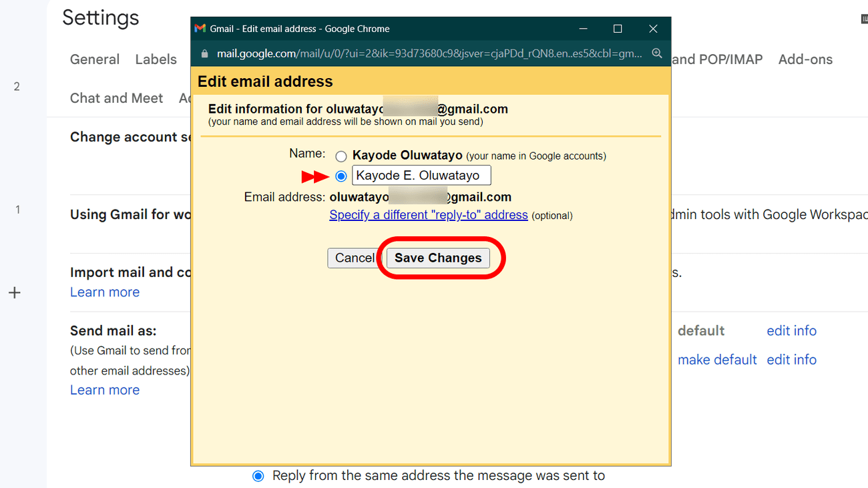The width and height of the screenshot is (868, 488).
Task: Click the make default link
Action: (x=717, y=359)
